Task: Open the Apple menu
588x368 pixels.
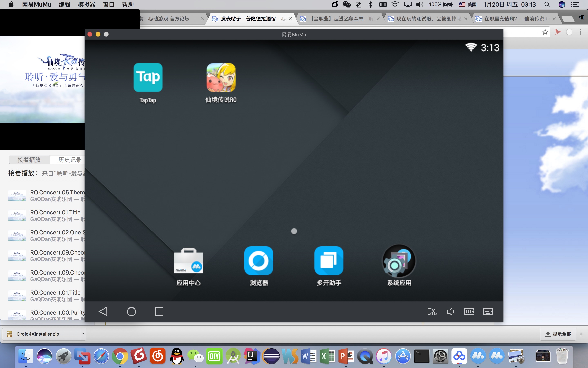Action: click(x=11, y=4)
